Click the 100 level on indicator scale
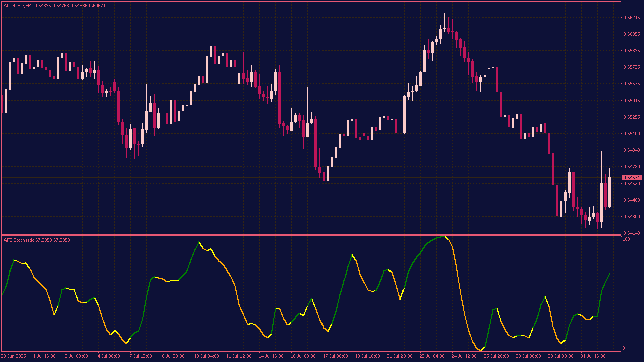The width and height of the screenshot is (644, 362). tap(626, 239)
